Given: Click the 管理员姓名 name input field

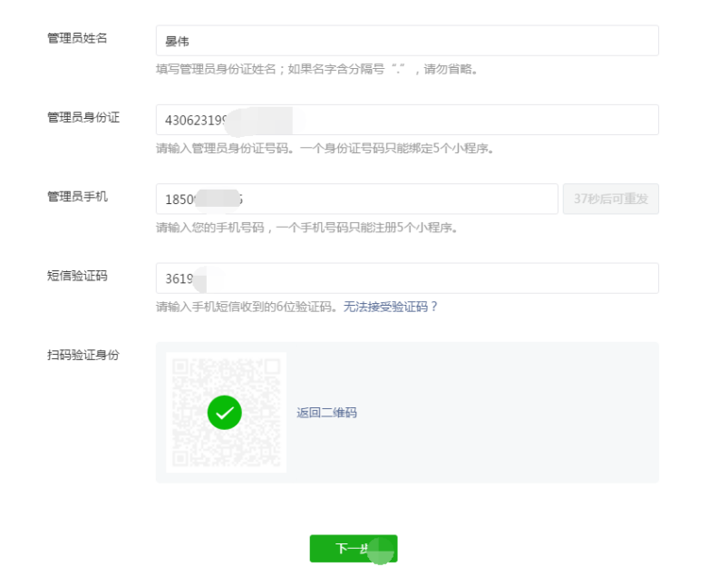Looking at the screenshot, I should pos(407,41).
